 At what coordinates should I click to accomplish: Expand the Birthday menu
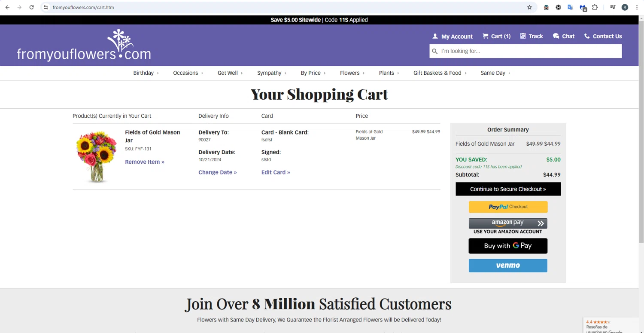146,73
